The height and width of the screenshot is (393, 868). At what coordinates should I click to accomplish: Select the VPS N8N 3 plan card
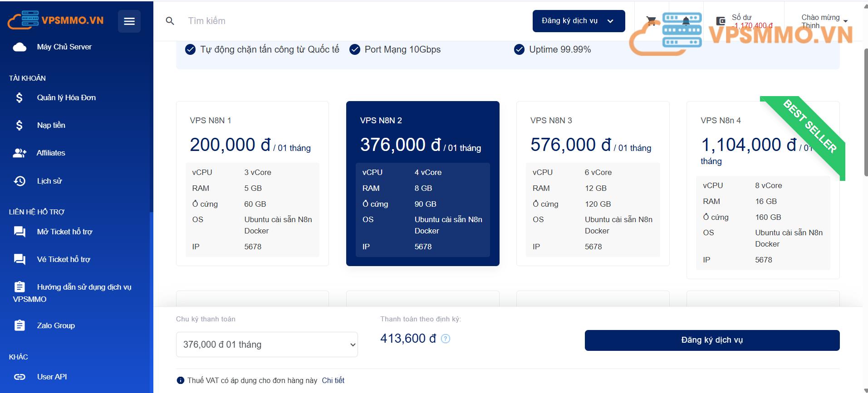point(593,183)
